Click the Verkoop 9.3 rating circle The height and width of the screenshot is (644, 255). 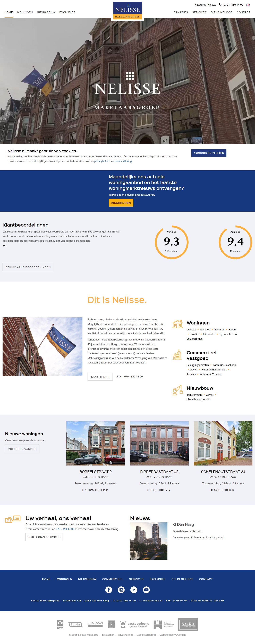click(x=172, y=242)
